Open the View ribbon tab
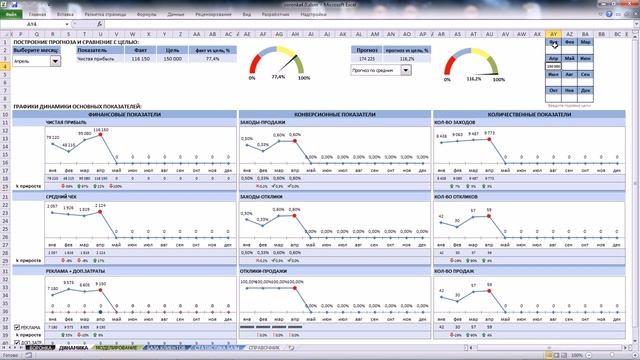 point(247,14)
